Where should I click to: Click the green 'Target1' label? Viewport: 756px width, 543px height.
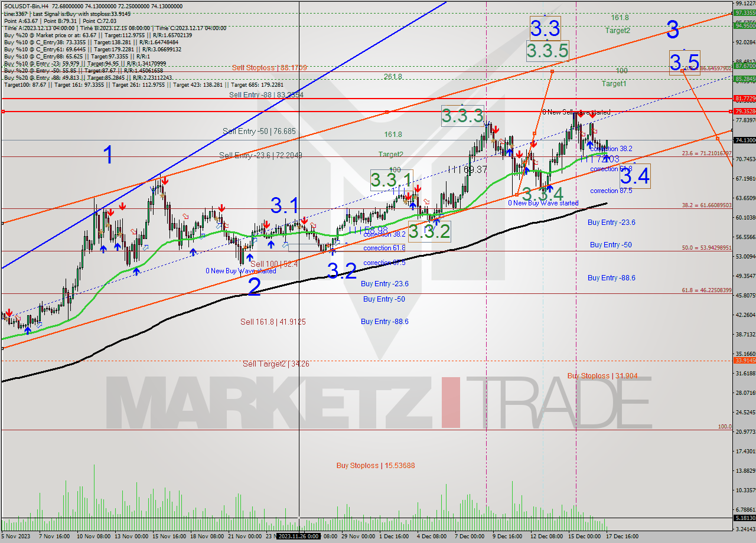click(614, 84)
